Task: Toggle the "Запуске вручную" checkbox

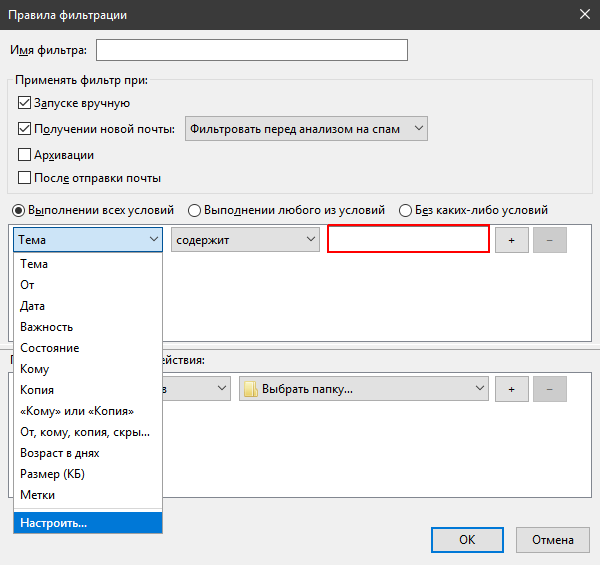Action: coord(25,103)
